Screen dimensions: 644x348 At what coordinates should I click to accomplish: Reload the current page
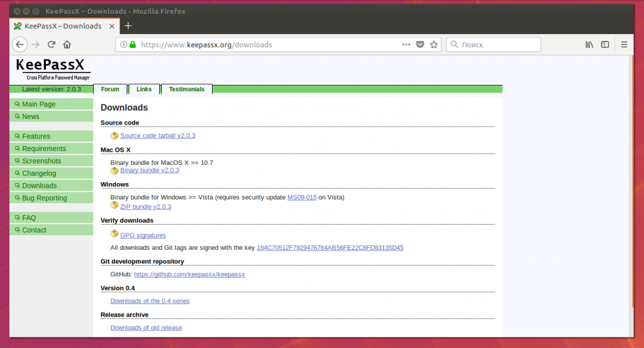(52, 45)
